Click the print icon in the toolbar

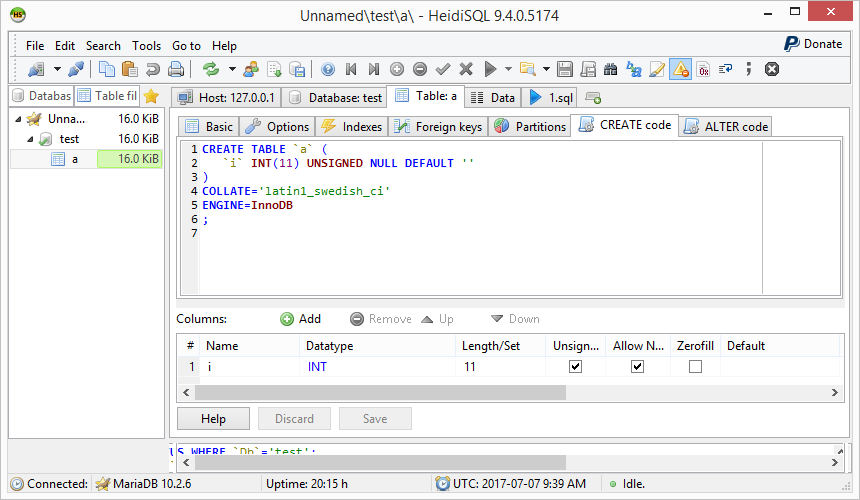[x=176, y=69]
